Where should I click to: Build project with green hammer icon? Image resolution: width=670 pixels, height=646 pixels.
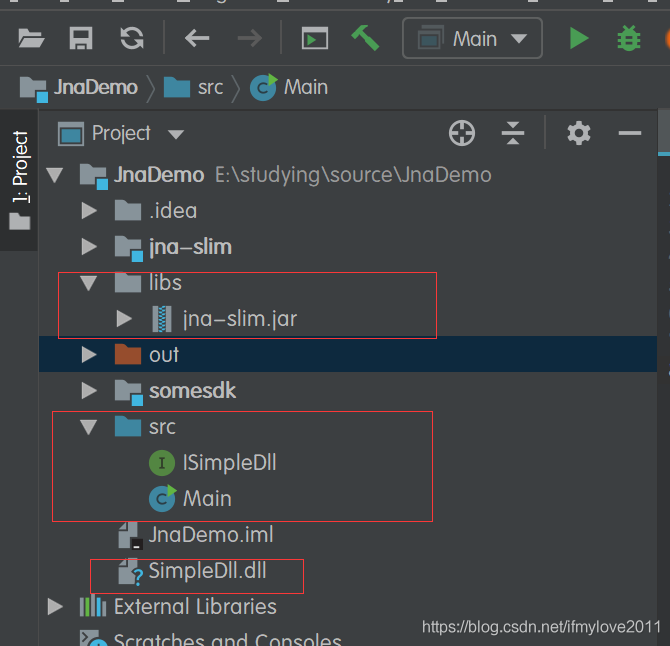pyautogui.click(x=365, y=38)
